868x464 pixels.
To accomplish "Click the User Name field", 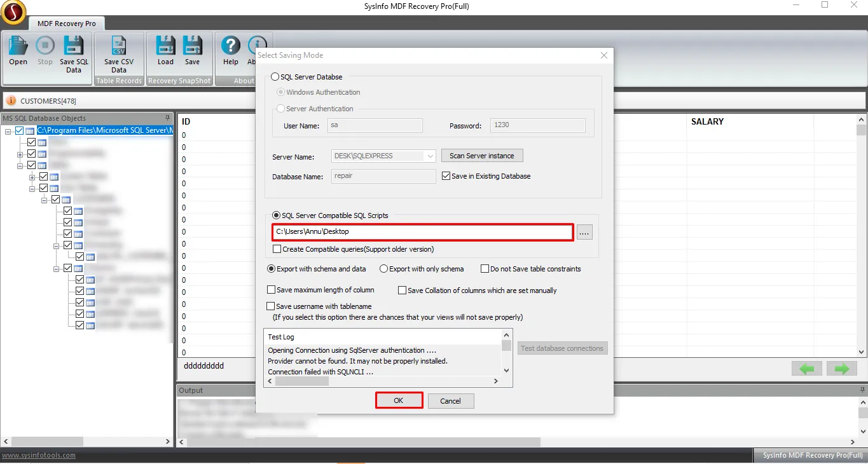I will pyautogui.click(x=375, y=125).
